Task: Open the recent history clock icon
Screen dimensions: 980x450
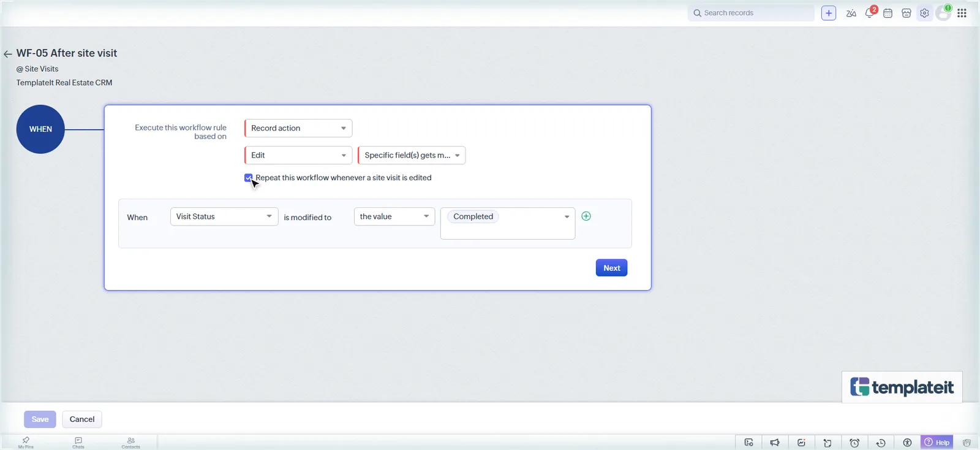Action: click(881, 443)
